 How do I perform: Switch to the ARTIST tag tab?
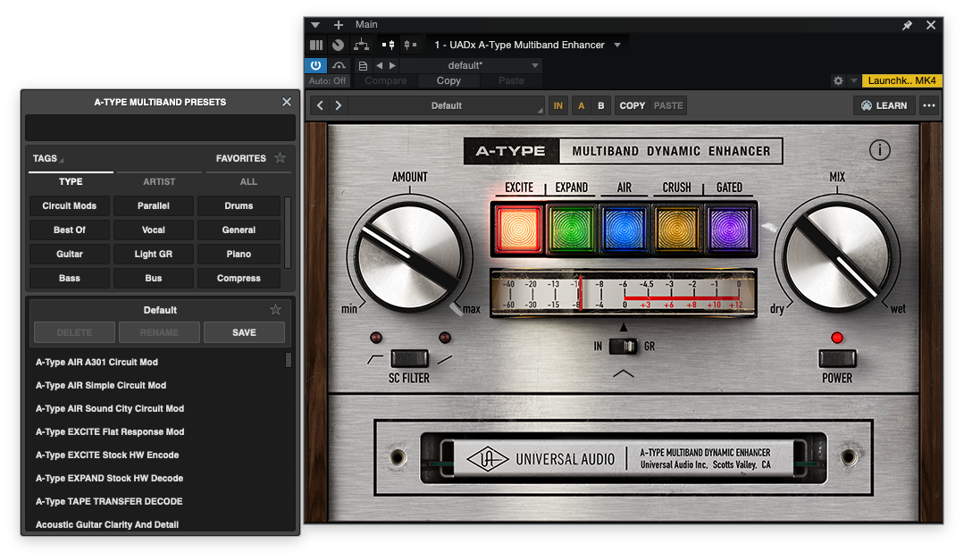click(159, 182)
